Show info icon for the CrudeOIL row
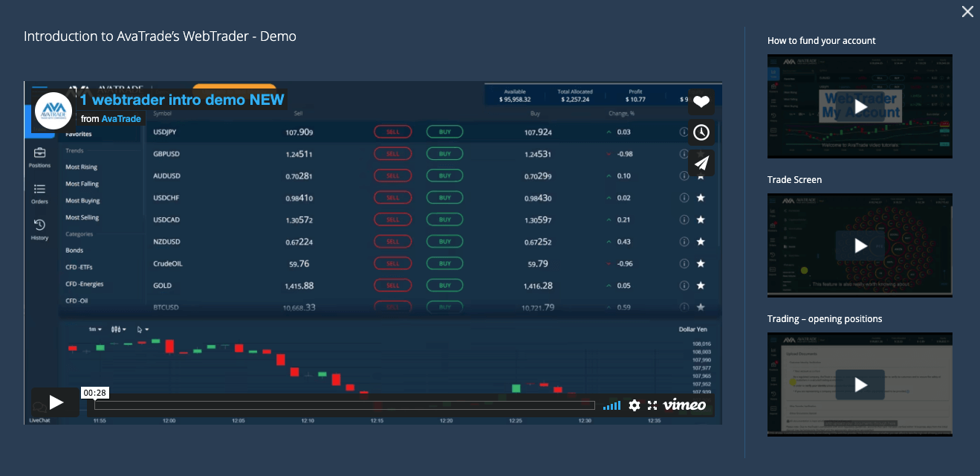980x476 pixels. [684, 263]
